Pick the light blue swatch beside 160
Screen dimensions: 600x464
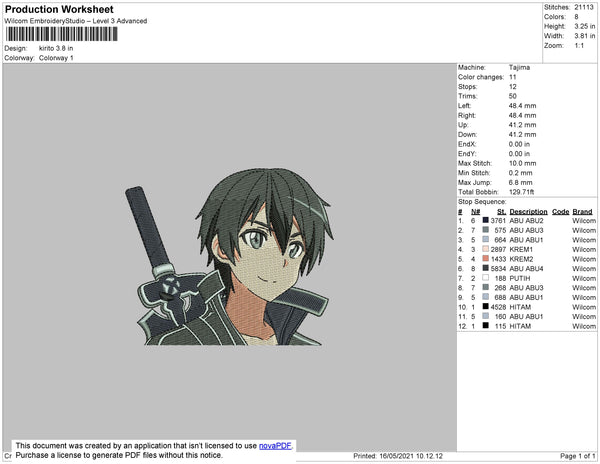pyautogui.click(x=485, y=316)
